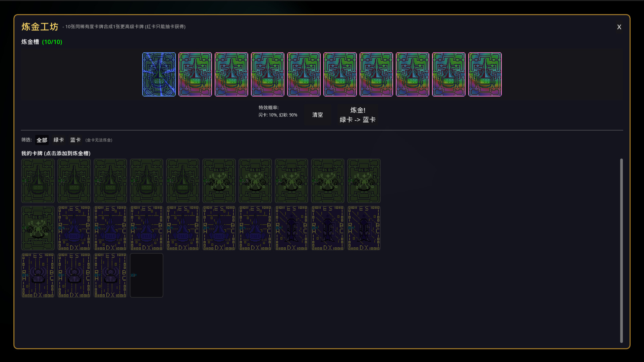Add the first blue 0110 insect card to the slots
Viewport: 644px width, 362px height.
point(74,228)
